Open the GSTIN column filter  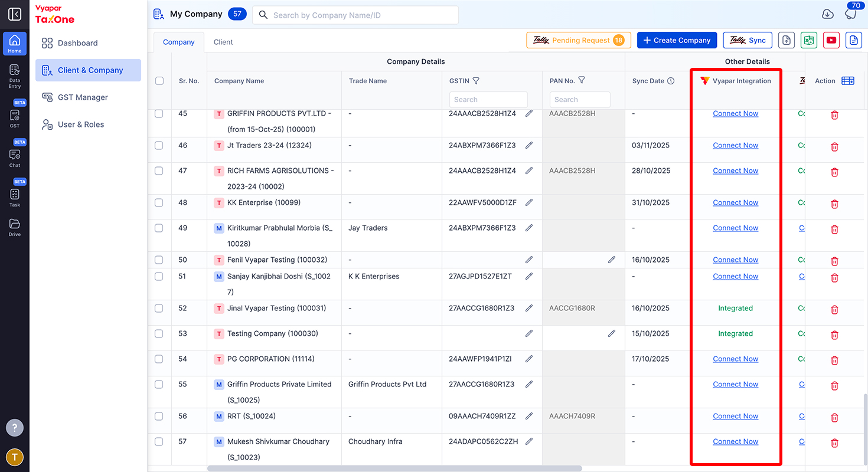tap(476, 81)
